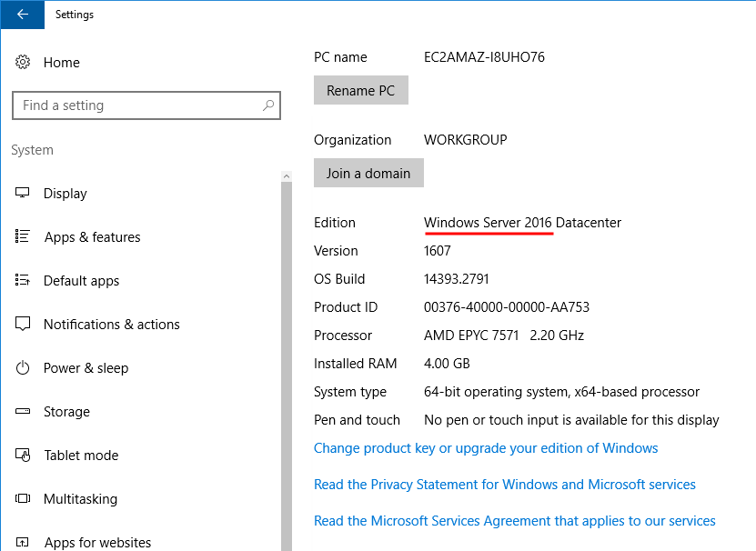Click the back arrow in title bar
The width and height of the screenshot is (756, 551).
(22, 15)
